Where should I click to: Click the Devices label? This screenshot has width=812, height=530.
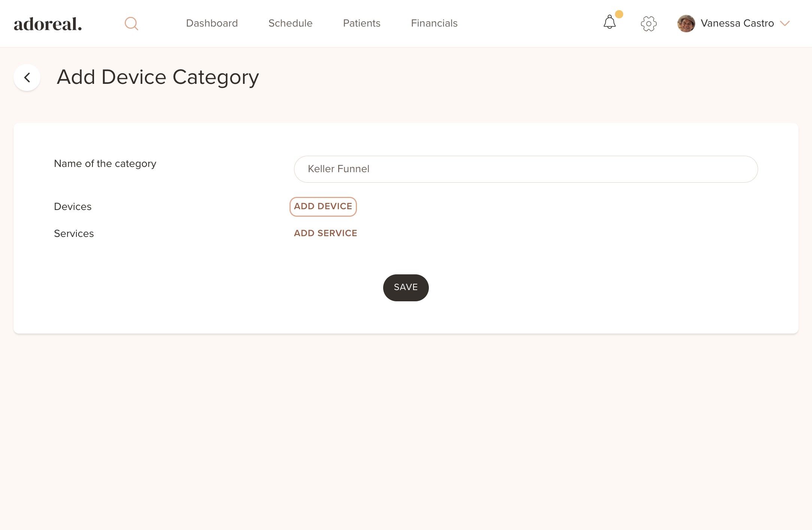73,207
